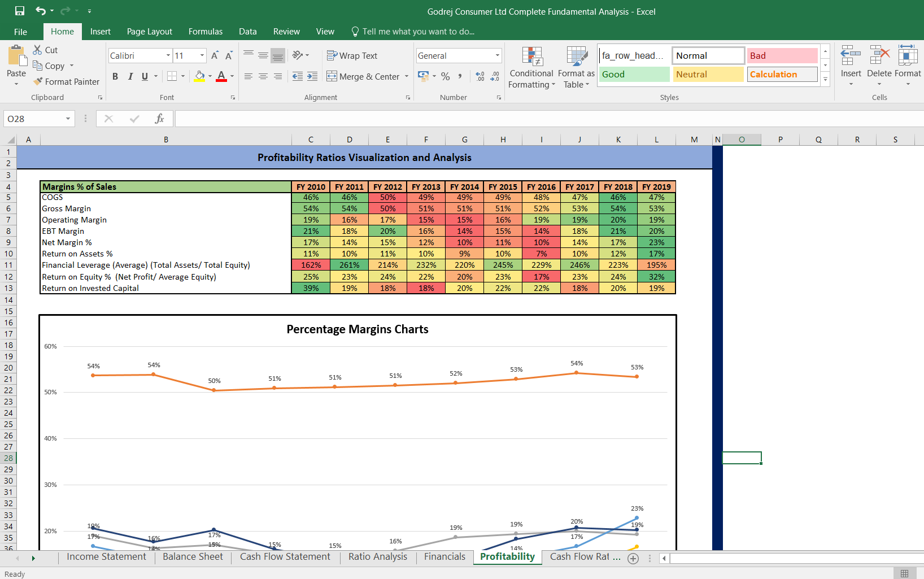
Task: Undo the last action
Action: [x=41, y=11]
